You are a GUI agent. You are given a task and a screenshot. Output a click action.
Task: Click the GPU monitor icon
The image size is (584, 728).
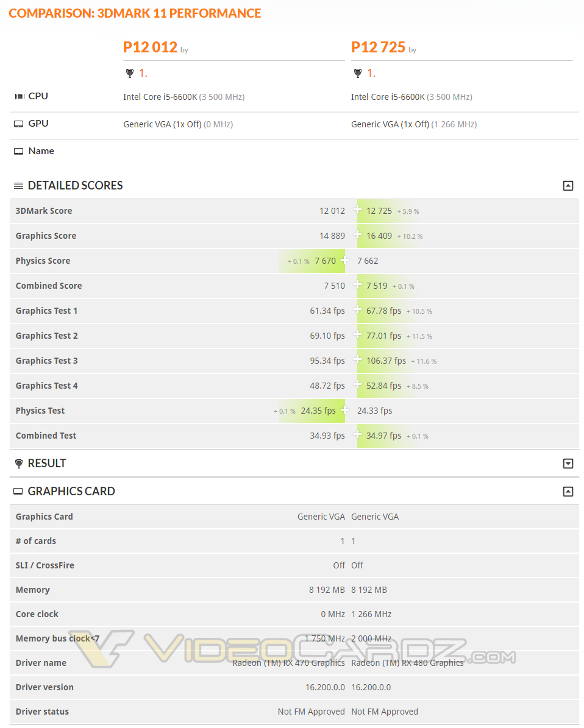[x=19, y=124]
